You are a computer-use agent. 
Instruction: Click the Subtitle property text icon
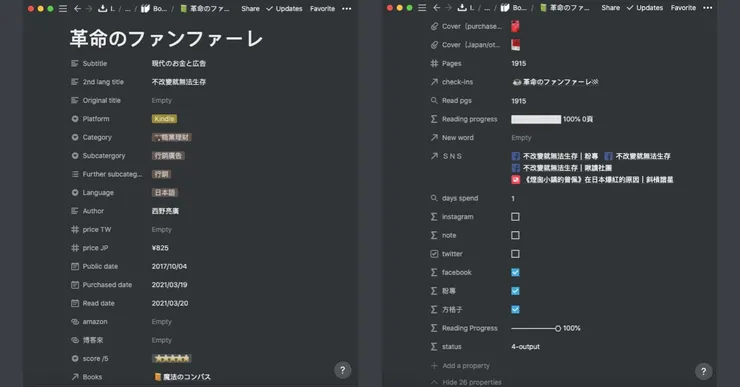point(75,63)
